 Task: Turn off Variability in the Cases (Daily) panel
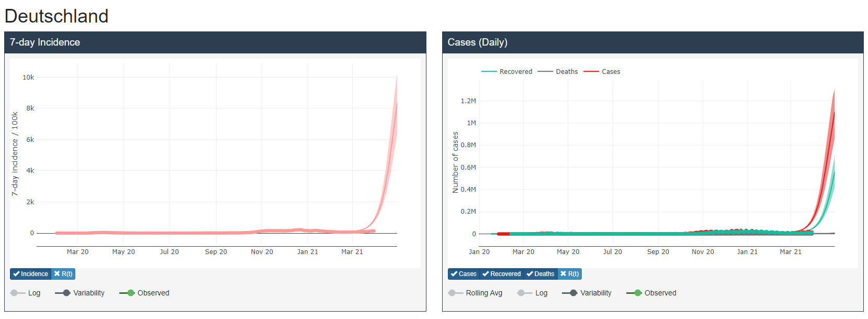[570, 293]
